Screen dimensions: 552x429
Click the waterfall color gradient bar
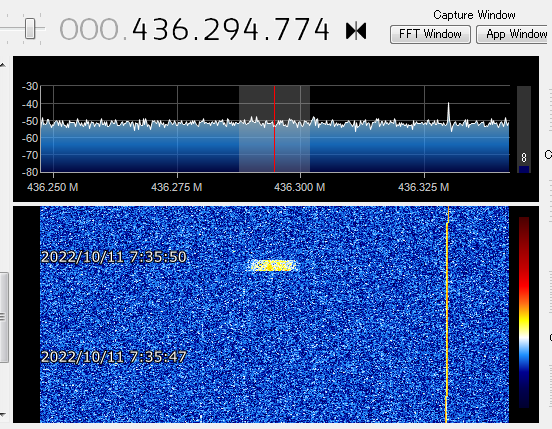(524, 313)
